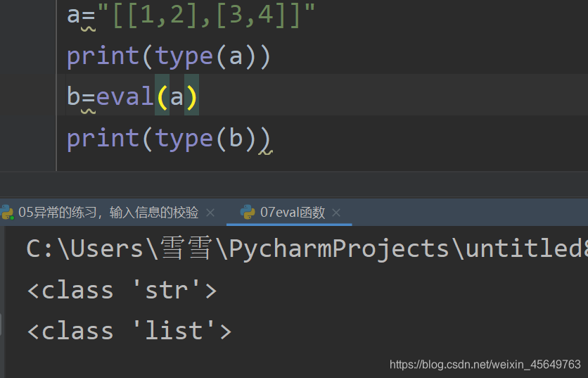Click the Python icon on 07eval函数 tab
Viewport: 588px width, 378px height.
[x=248, y=213]
